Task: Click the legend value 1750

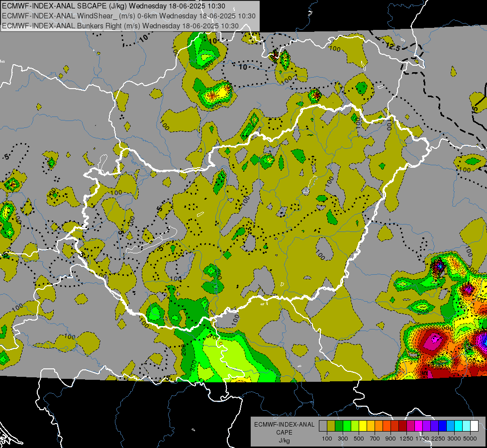Action: pos(422,439)
